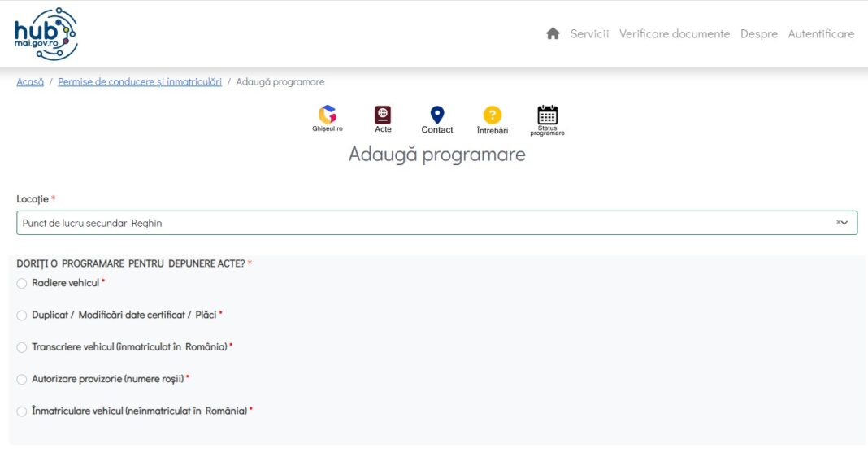Viewport: 868px width, 457px height.
Task: Expand the Locație dropdown arrow
Action: click(845, 223)
